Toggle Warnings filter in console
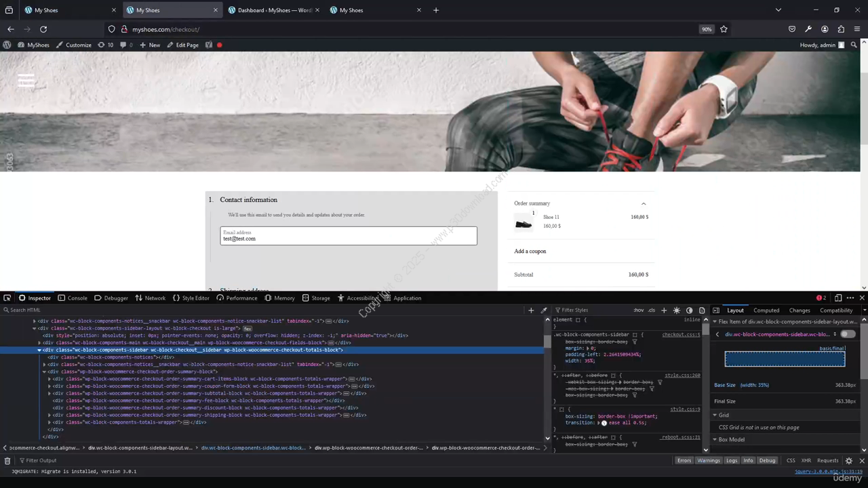 (x=708, y=460)
